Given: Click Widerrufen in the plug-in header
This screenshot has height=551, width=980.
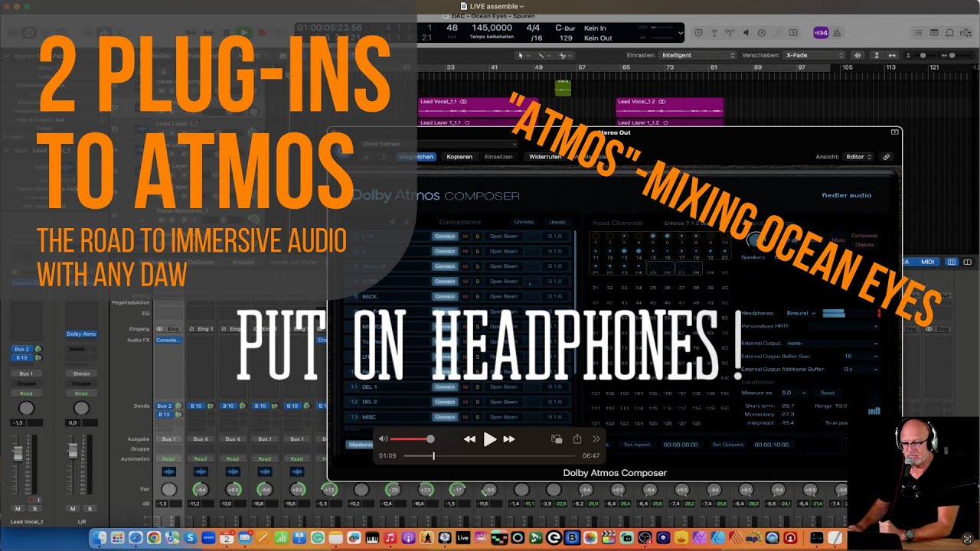Looking at the screenshot, I should point(545,157).
